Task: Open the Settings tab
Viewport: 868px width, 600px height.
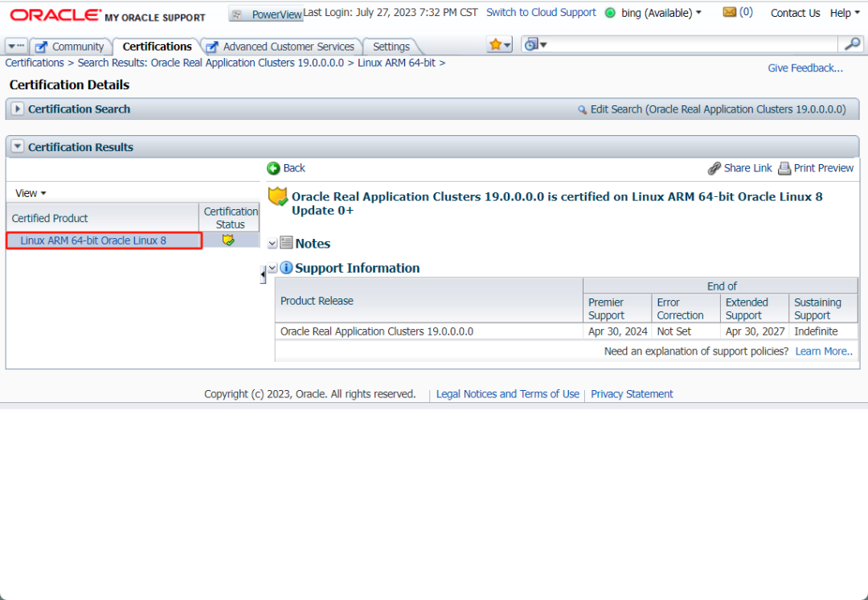Action: click(391, 47)
